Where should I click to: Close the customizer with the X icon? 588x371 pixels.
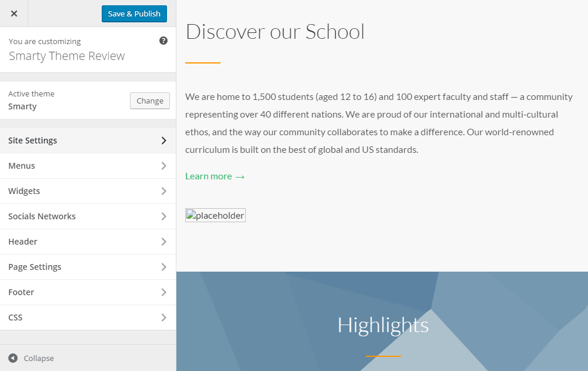click(x=14, y=14)
